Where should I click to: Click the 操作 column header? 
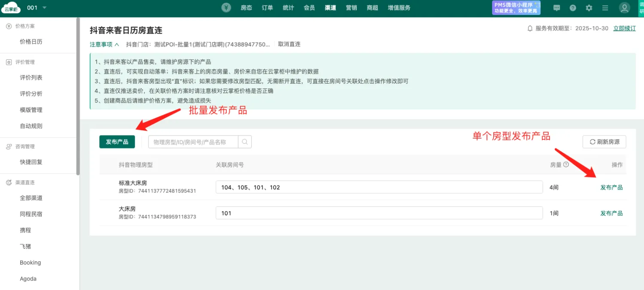tap(617, 165)
